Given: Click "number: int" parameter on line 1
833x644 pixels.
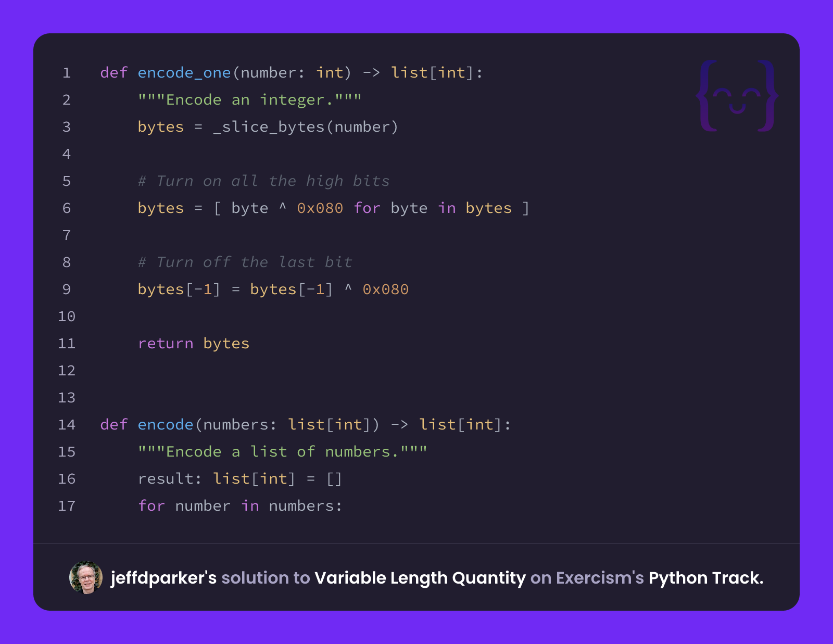Looking at the screenshot, I should tap(292, 72).
